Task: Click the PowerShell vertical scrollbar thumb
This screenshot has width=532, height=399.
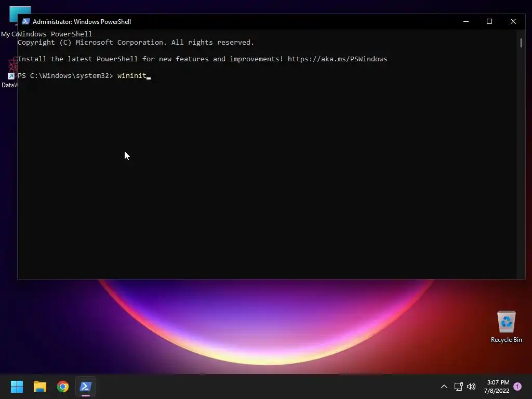Action: pos(521,43)
